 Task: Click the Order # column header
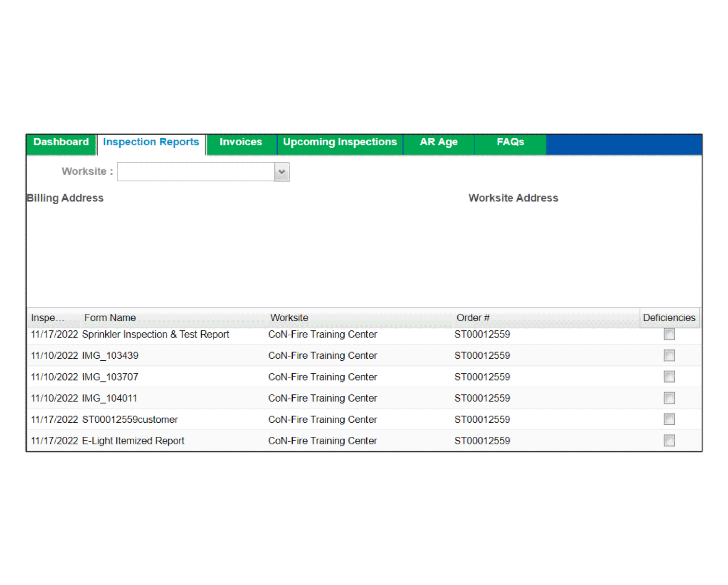point(473,318)
